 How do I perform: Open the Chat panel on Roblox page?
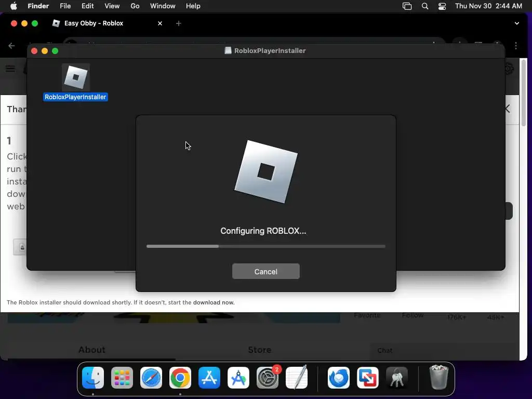(x=385, y=351)
